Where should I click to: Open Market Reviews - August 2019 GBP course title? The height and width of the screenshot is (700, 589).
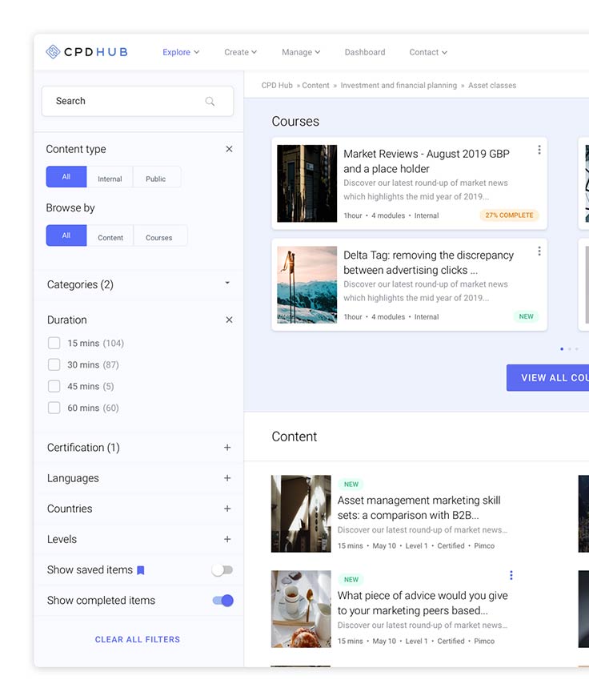[426, 161]
